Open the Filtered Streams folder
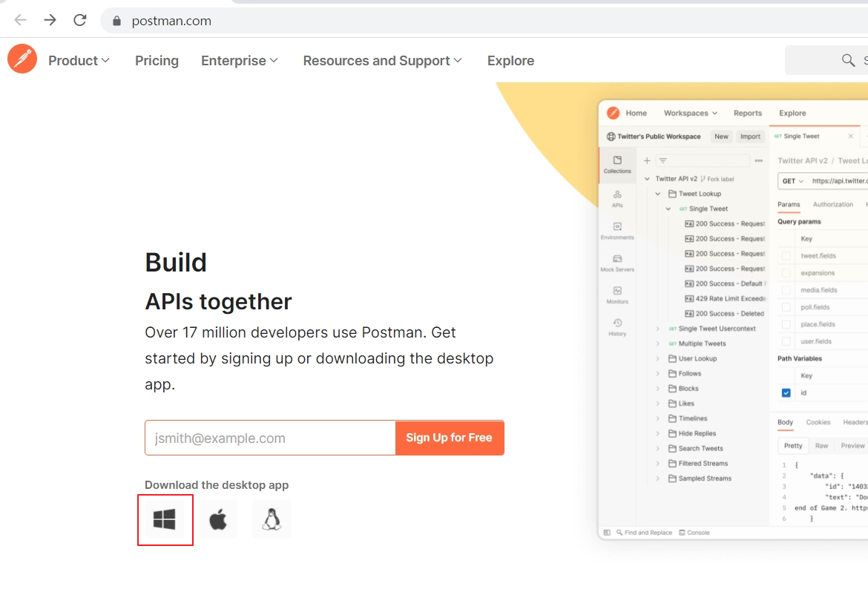The image size is (868, 589). coord(698,464)
